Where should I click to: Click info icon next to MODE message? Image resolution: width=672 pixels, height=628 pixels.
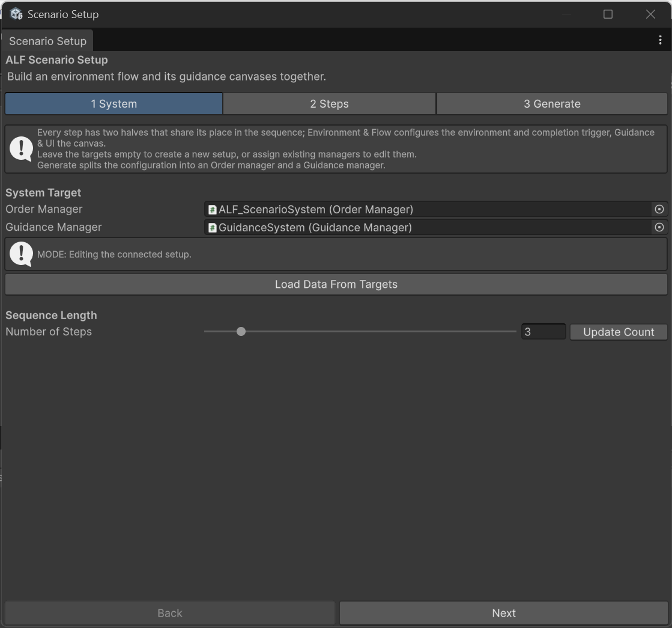[21, 254]
